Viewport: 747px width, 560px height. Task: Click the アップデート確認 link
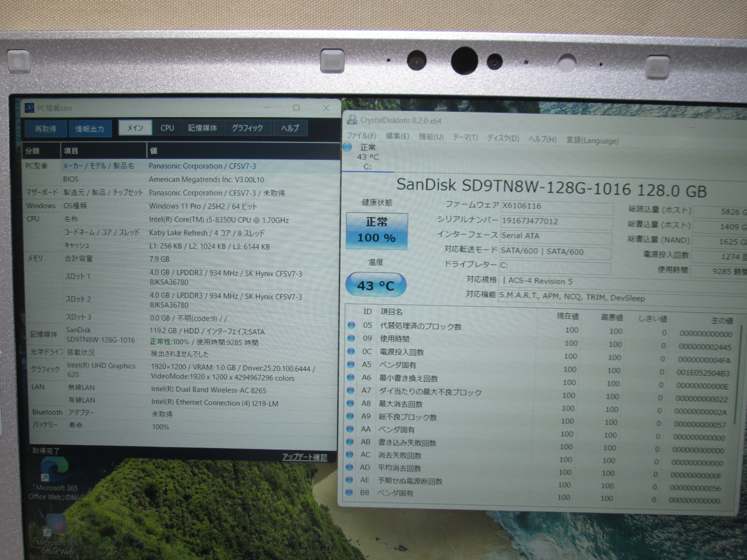pos(304,457)
